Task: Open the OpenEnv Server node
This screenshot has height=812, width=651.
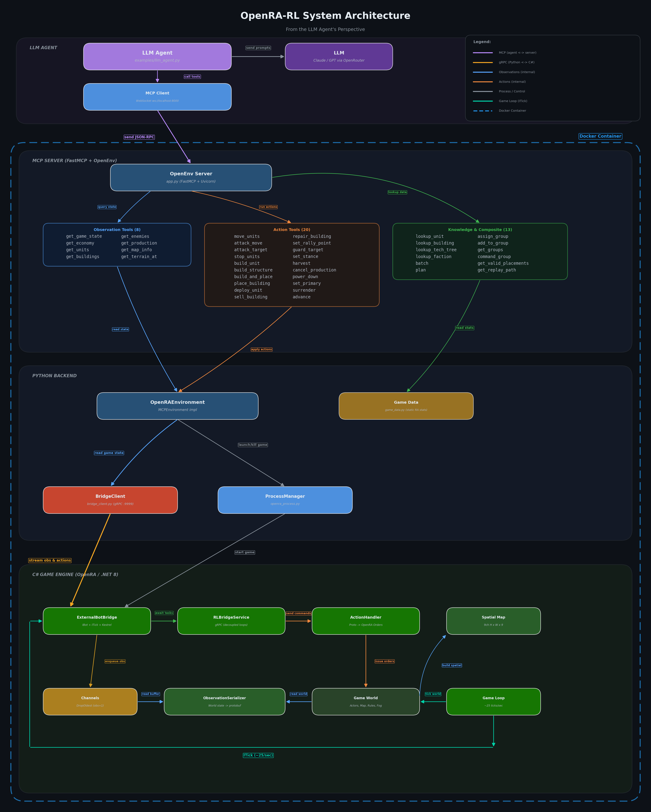Action: pyautogui.click(x=191, y=177)
